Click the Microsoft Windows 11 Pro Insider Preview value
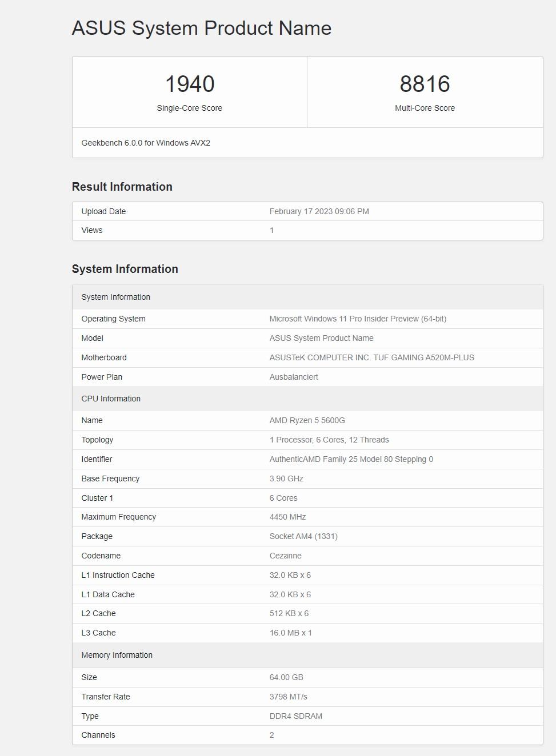Screen dimensions: 556x756 point(358,319)
